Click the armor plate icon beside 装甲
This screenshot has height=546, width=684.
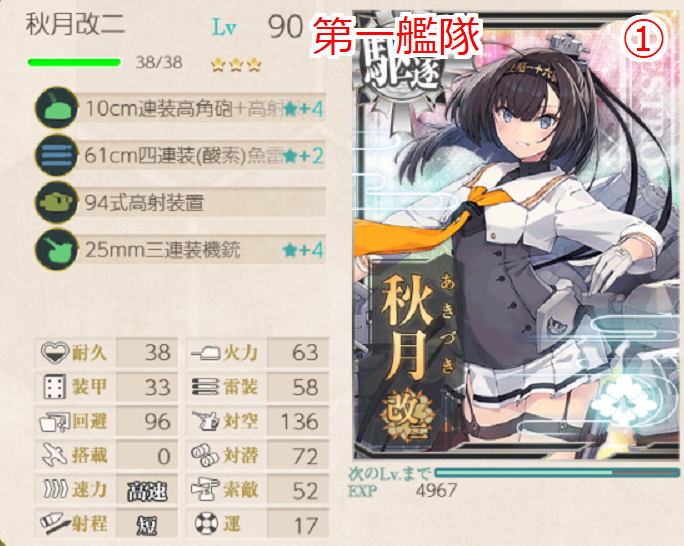(55, 387)
